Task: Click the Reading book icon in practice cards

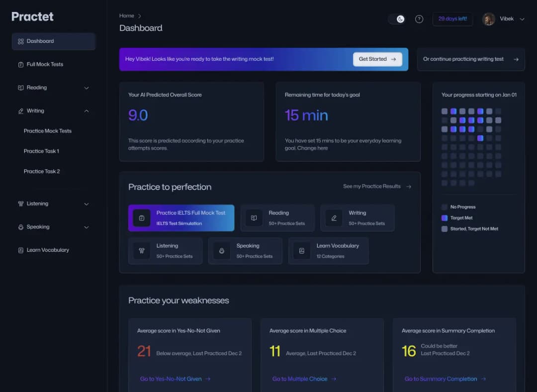Action: 254,218
